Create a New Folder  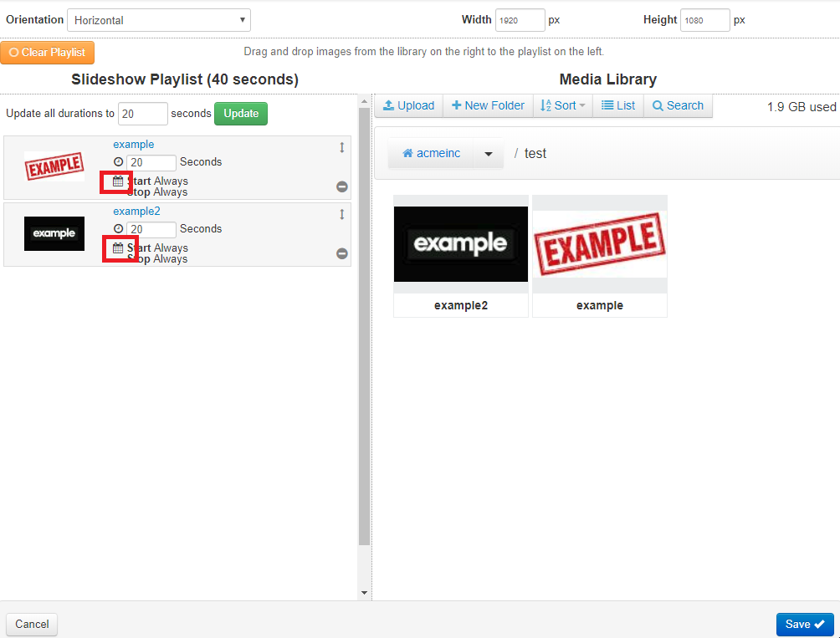tap(488, 105)
